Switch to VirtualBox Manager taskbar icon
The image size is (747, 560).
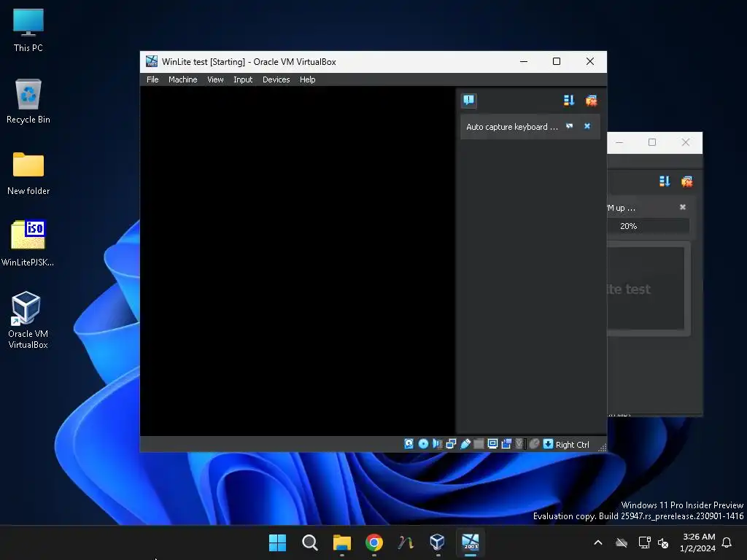click(x=438, y=542)
